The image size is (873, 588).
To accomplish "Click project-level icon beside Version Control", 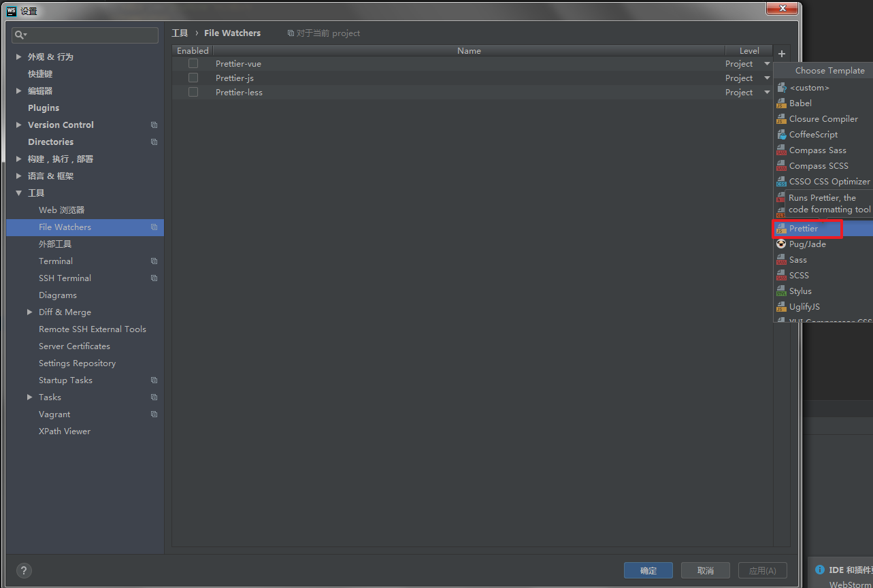I will click(154, 125).
